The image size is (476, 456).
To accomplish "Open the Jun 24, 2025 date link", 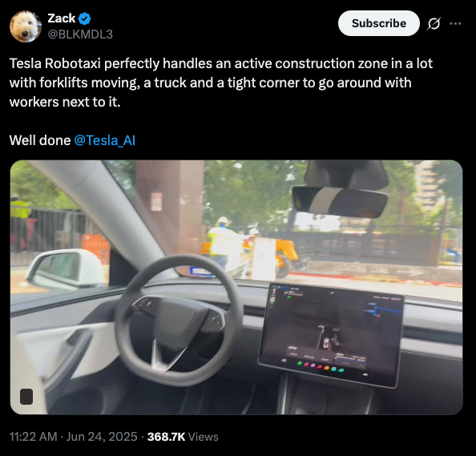I will coord(102,437).
